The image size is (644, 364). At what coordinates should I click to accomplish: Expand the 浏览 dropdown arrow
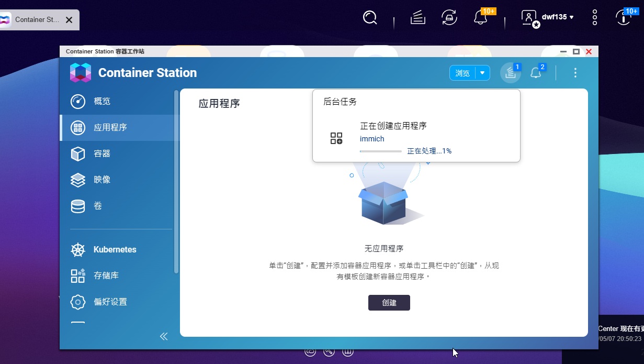pyautogui.click(x=482, y=73)
